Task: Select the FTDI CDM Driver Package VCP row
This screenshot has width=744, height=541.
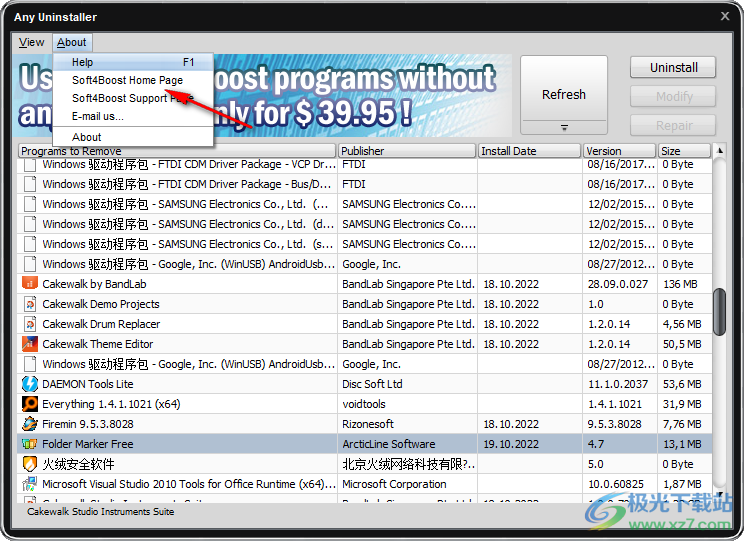Action: coord(364,165)
